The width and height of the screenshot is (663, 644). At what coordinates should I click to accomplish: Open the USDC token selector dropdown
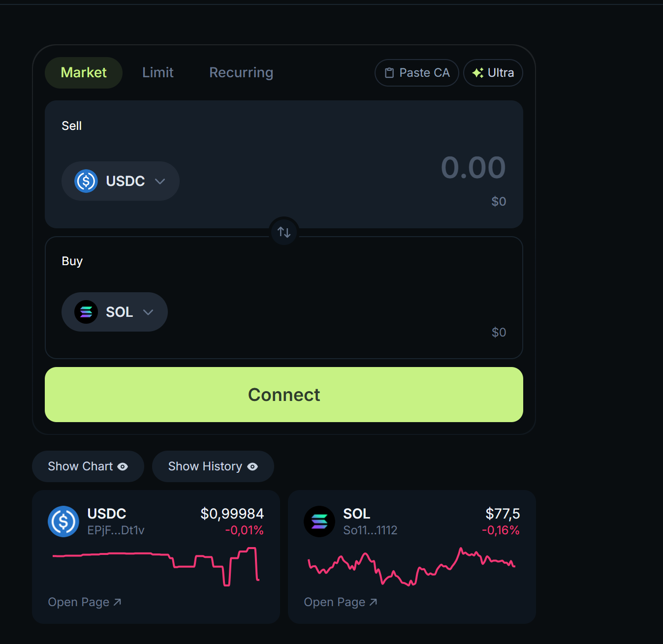pyautogui.click(x=120, y=181)
